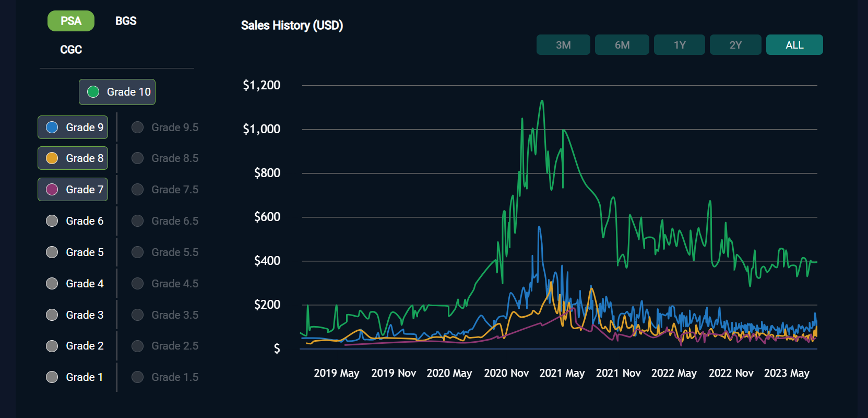Click the $1,000 axis label
868x418 pixels.
point(261,129)
